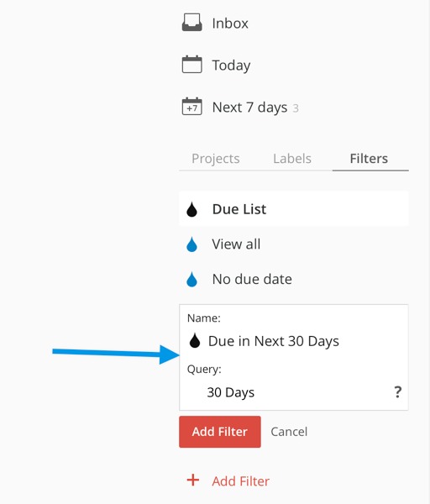Select the Filters tab
Image resolution: width=430 pixels, height=504 pixels.
pos(369,159)
